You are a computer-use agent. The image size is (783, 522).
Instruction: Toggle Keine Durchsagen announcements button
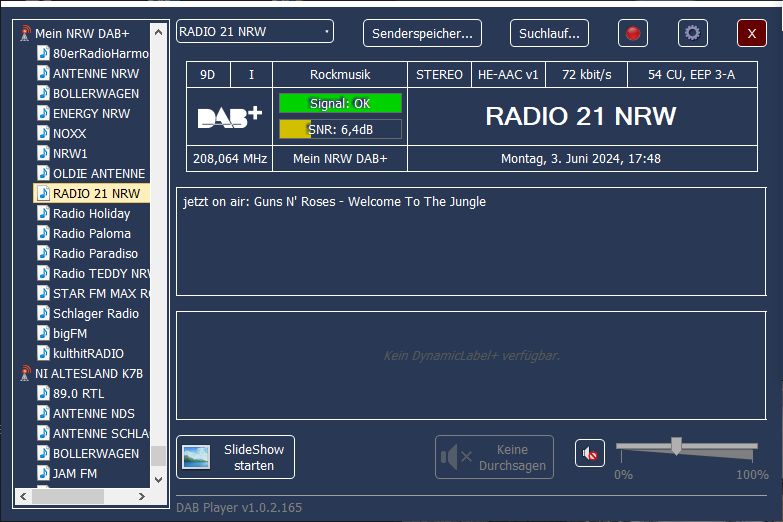click(x=494, y=457)
